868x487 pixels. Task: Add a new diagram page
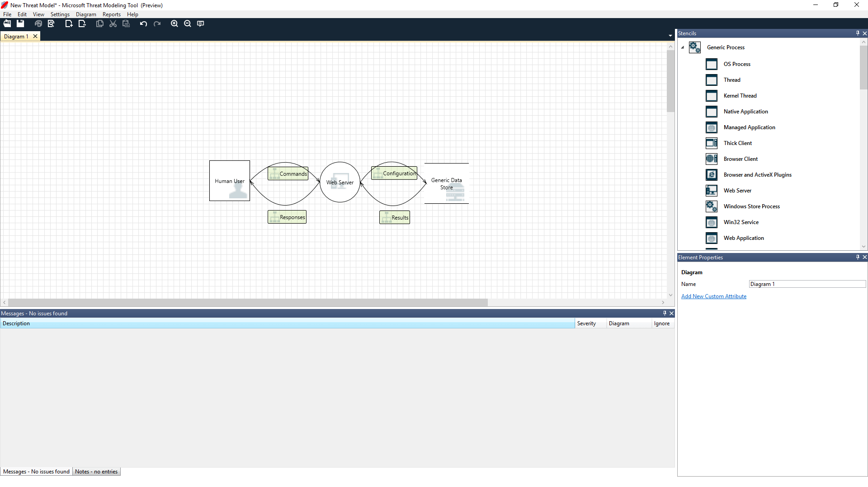coord(69,23)
